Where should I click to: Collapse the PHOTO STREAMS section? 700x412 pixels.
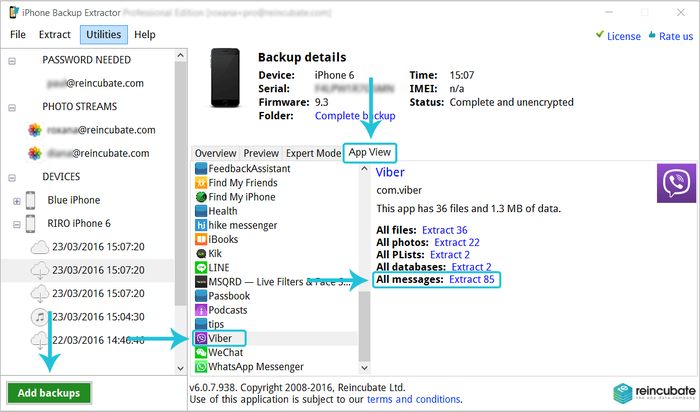pyautogui.click(x=12, y=108)
